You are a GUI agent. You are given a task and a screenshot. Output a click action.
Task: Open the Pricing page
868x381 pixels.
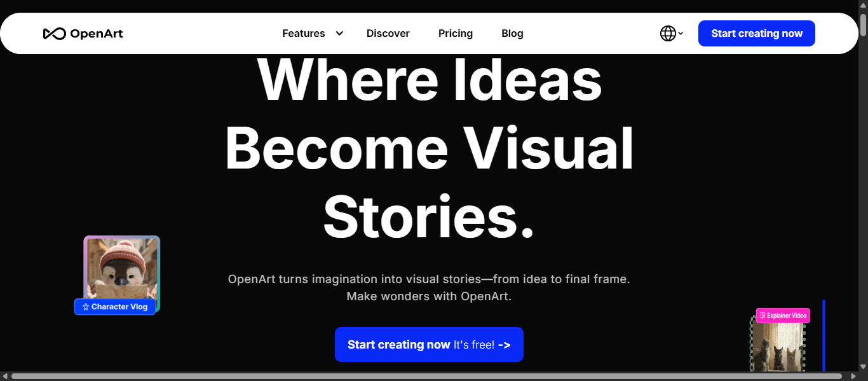click(x=455, y=33)
